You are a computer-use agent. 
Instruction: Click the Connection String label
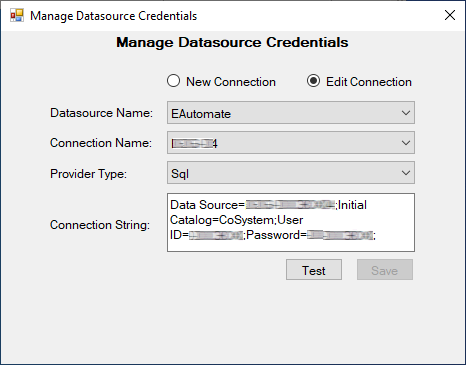pos(100,225)
